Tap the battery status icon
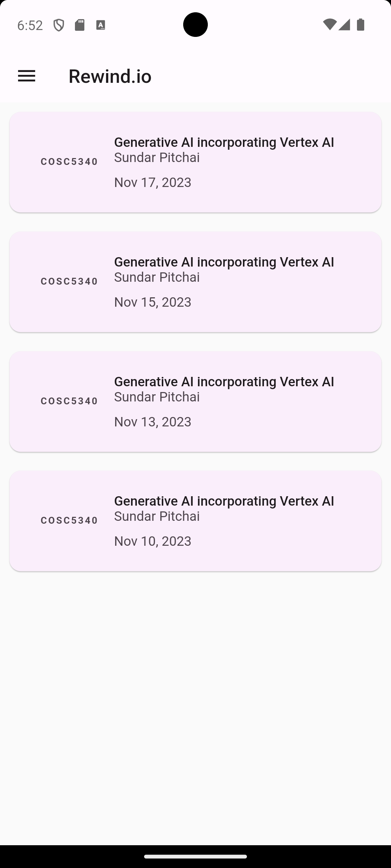The image size is (391, 868). (361, 25)
